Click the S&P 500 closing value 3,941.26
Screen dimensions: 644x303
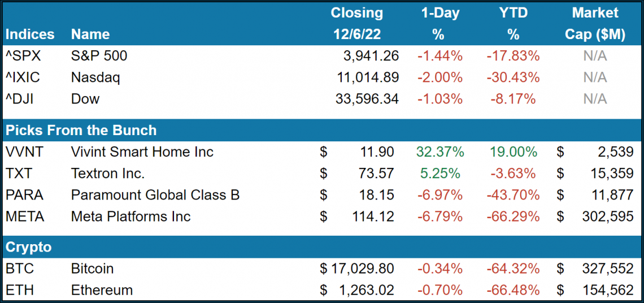click(x=371, y=56)
